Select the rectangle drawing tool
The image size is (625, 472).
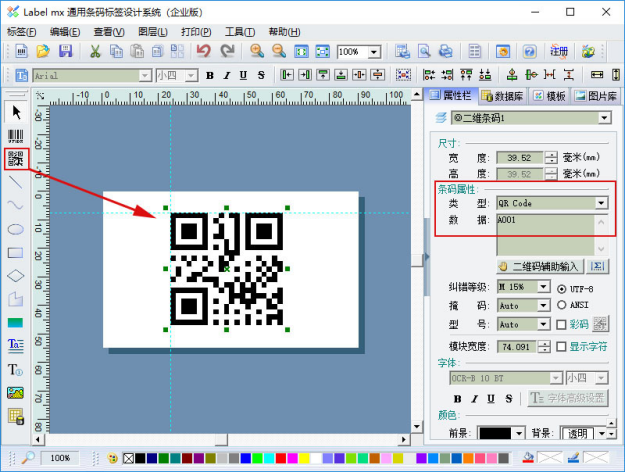(16, 253)
